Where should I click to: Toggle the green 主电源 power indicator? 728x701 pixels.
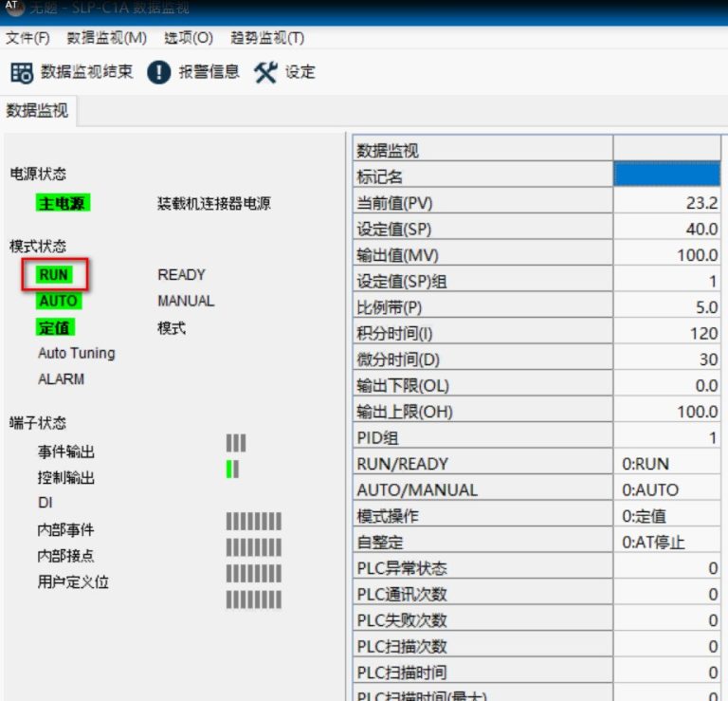click(x=63, y=203)
